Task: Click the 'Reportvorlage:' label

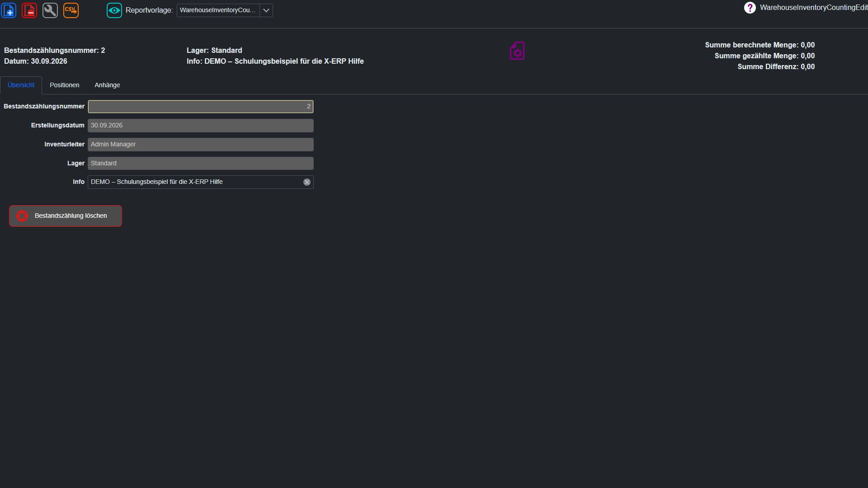Action: pos(149,10)
